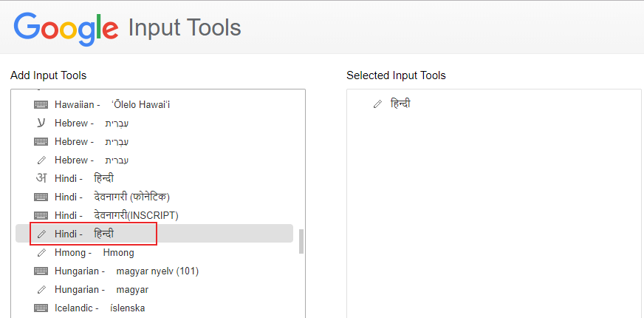This screenshot has height=318, width=644.
Task: Click pencil icon in Selected Input Tools
Action: pos(377,104)
